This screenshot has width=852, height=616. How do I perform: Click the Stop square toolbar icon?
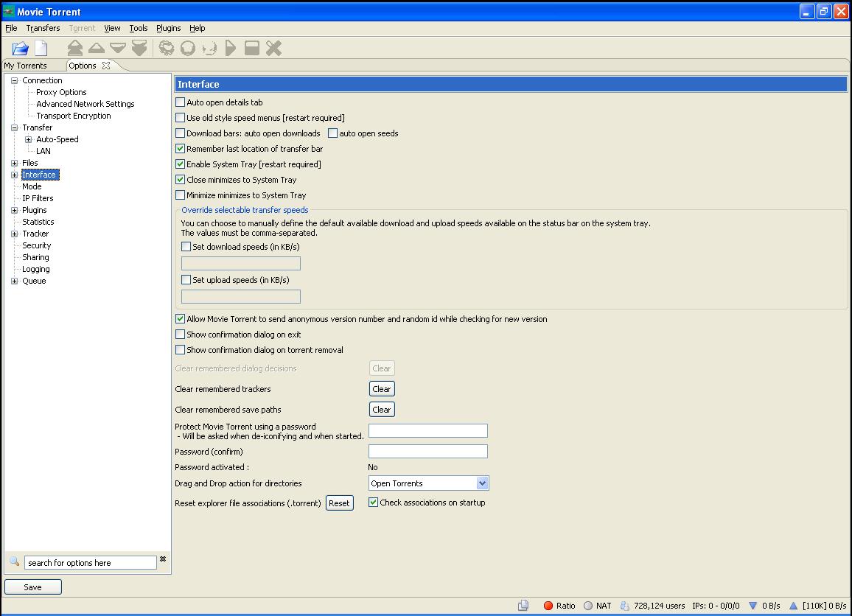(252, 49)
